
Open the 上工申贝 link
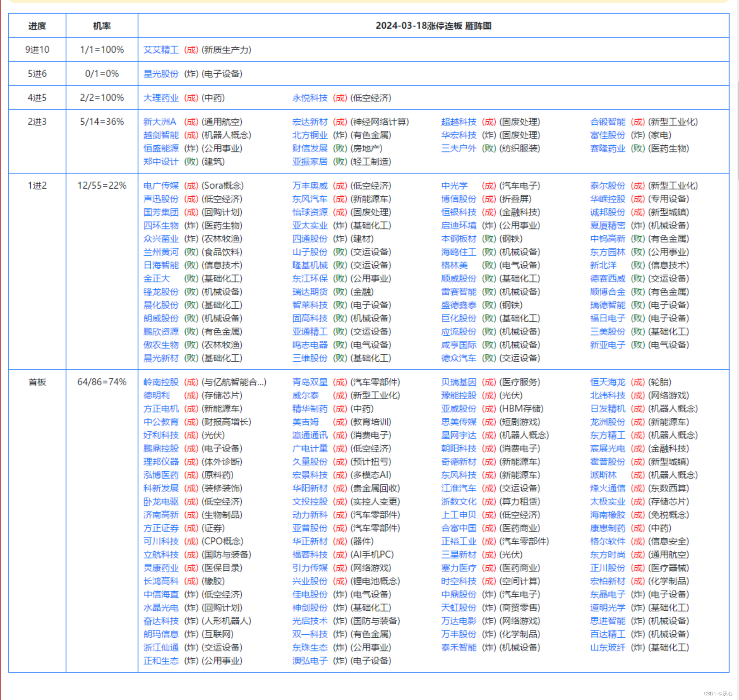click(459, 515)
